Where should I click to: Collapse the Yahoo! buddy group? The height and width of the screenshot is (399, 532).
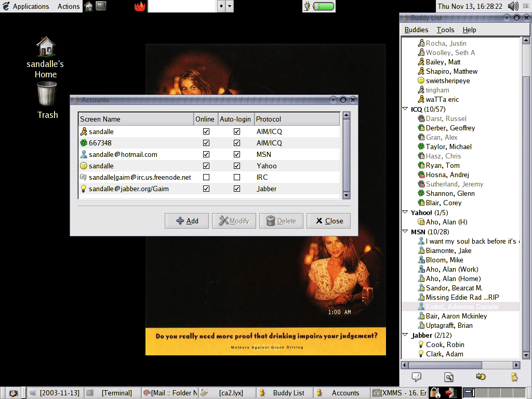(x=405, y=212)
